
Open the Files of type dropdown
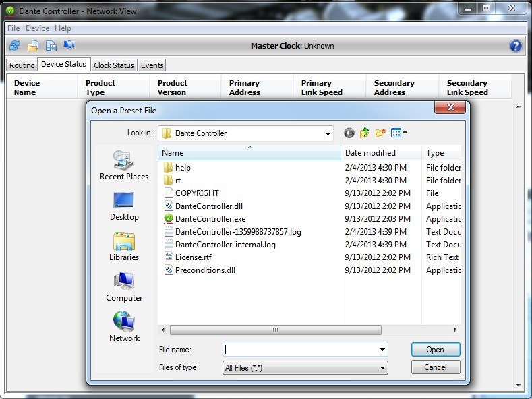coord(382,368)
